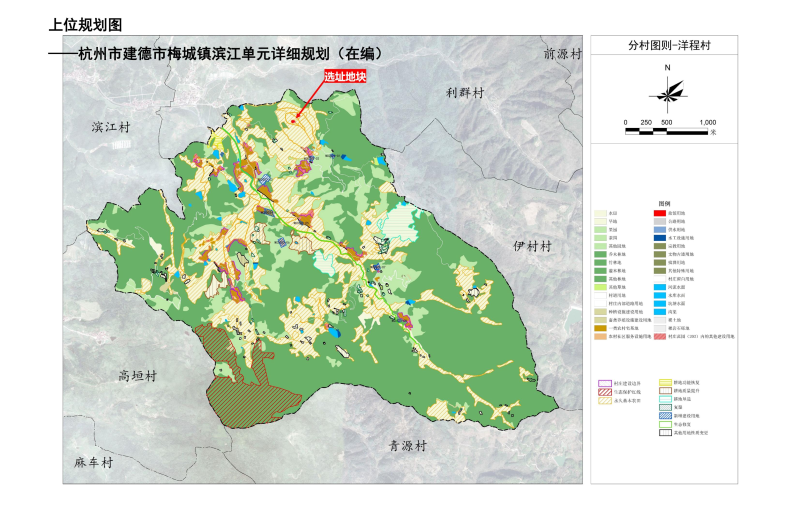
Task: Click the green-outlined 生态修复 legend symbol
Action: tap(665, 424)
